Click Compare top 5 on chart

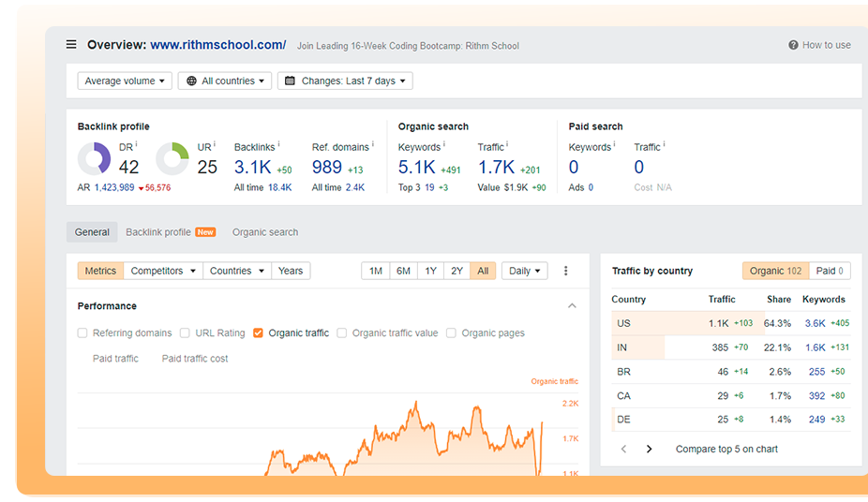[x=726, y=449]
